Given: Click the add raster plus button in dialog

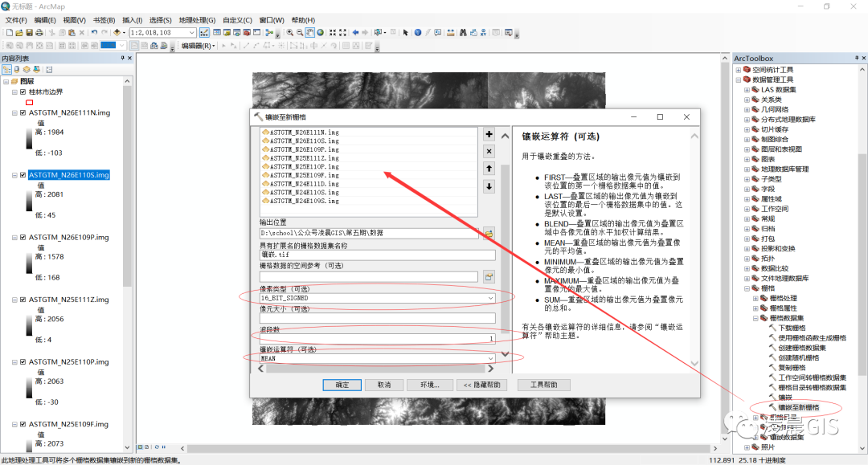Looking at the screenshot, I should coord(489,134).
